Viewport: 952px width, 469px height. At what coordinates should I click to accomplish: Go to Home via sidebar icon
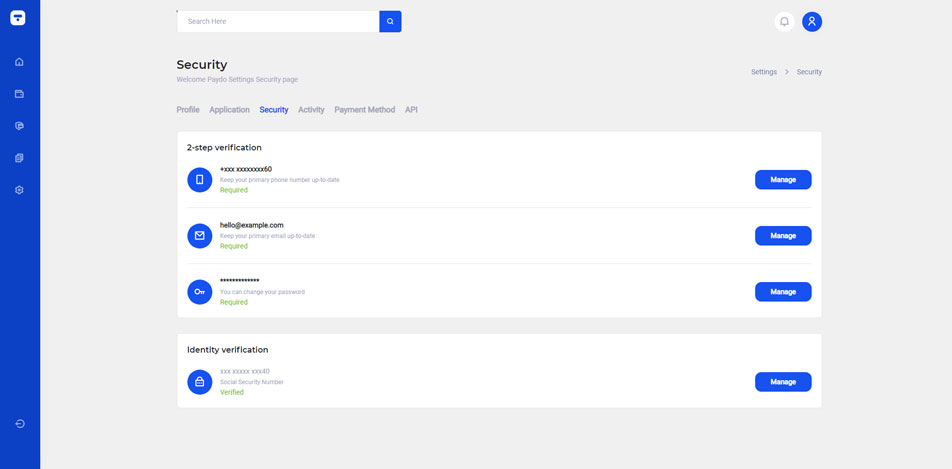(19, 62)
